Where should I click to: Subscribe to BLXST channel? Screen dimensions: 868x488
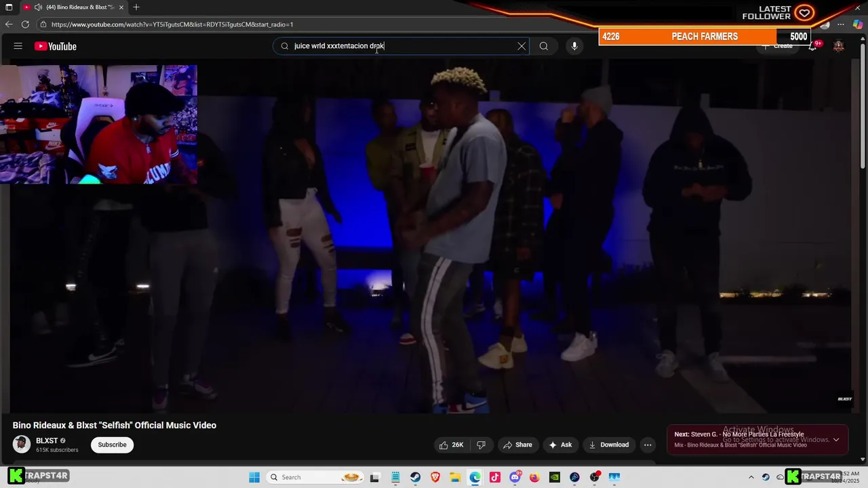tap(112, 445)
